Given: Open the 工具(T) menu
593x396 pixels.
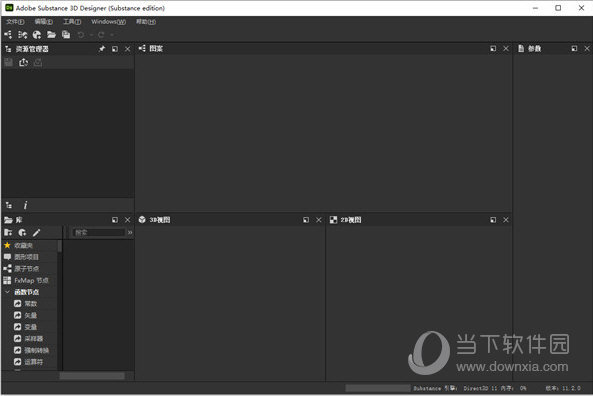Looking at the screenshot, I should click(72, 22).
